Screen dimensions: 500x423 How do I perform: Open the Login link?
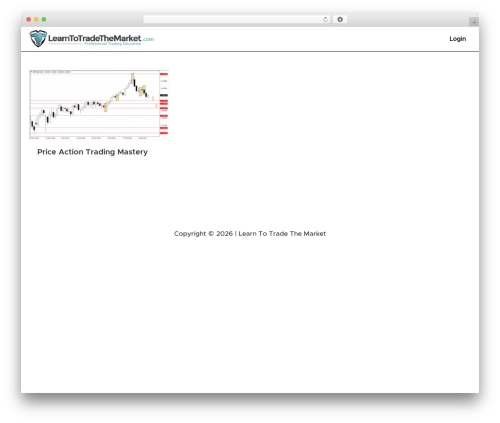coord(457,39)
